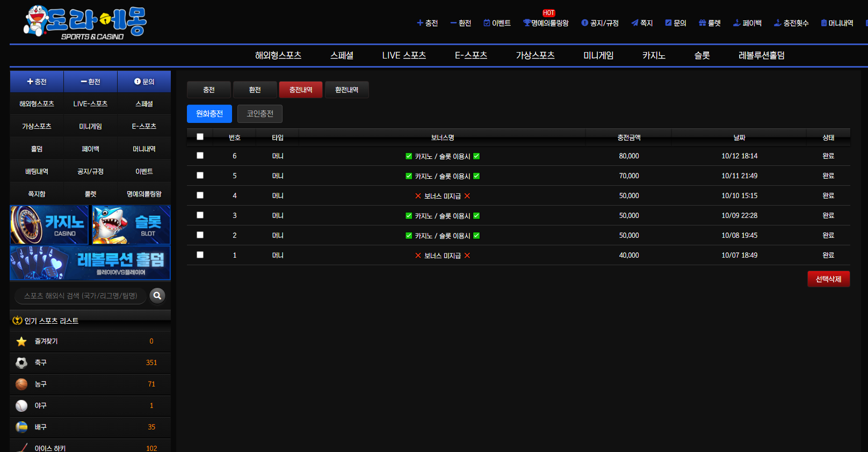Click the soccer ball icon in sports list

coord(21,363)
